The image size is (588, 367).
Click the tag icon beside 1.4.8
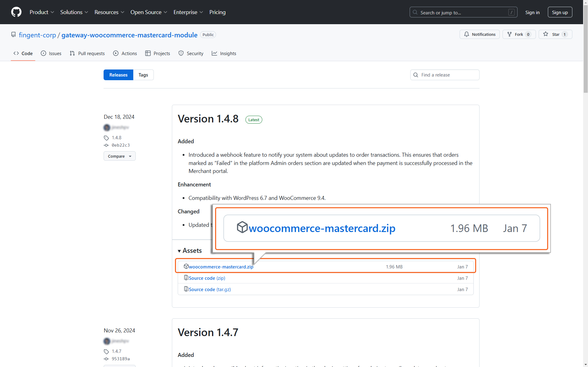click(x=106, y=138)
